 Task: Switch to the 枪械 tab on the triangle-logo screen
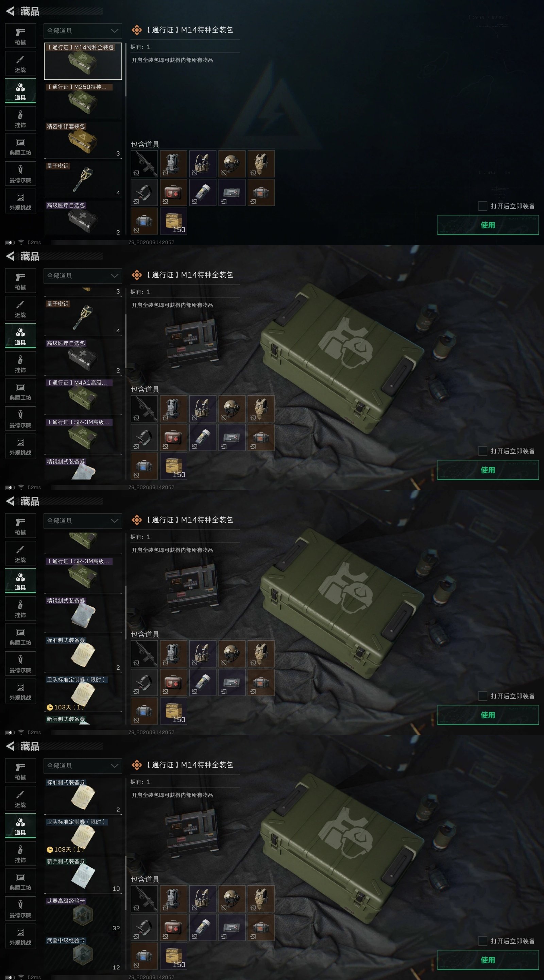pyautogui.click(x=20, y=36)
